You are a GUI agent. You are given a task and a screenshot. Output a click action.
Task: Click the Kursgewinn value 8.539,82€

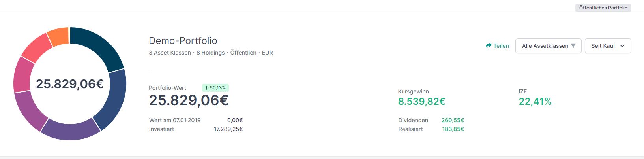point(421,102)
